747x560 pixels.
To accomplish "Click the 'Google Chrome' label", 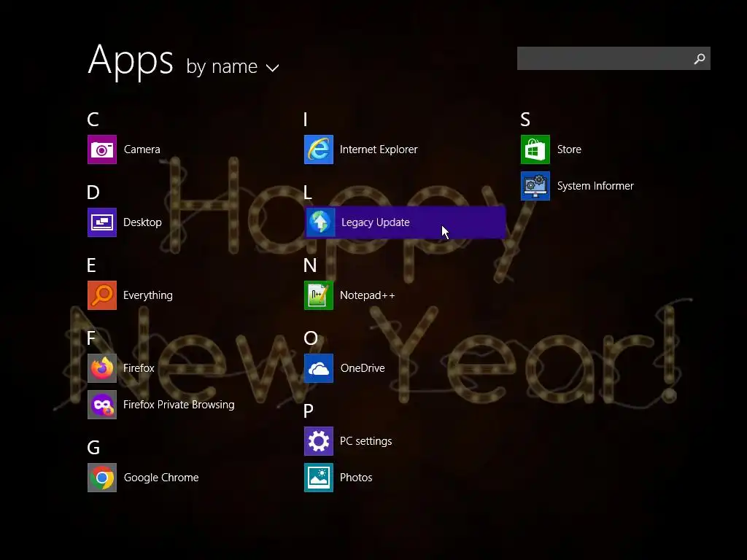I will click(161, 478).
